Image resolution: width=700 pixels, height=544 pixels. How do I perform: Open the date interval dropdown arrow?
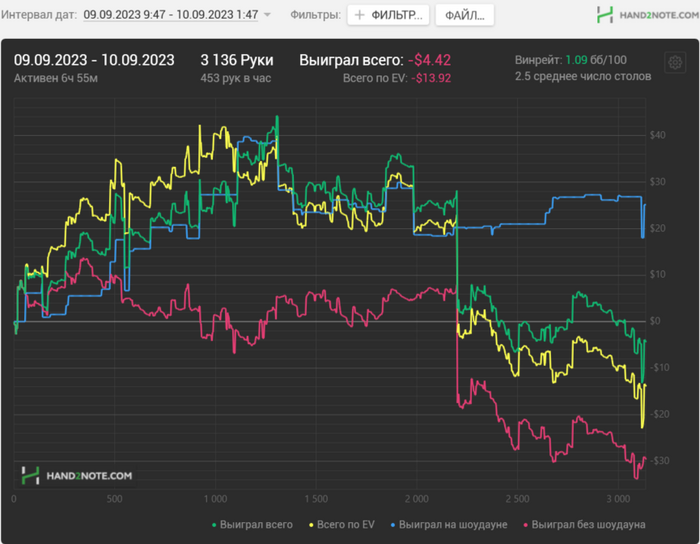tap(267, 15)
